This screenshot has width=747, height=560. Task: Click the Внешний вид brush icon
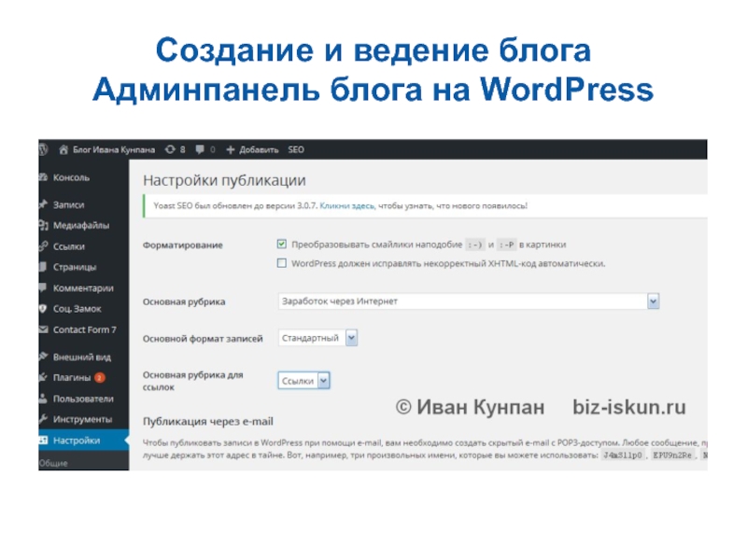coord(43,357)
